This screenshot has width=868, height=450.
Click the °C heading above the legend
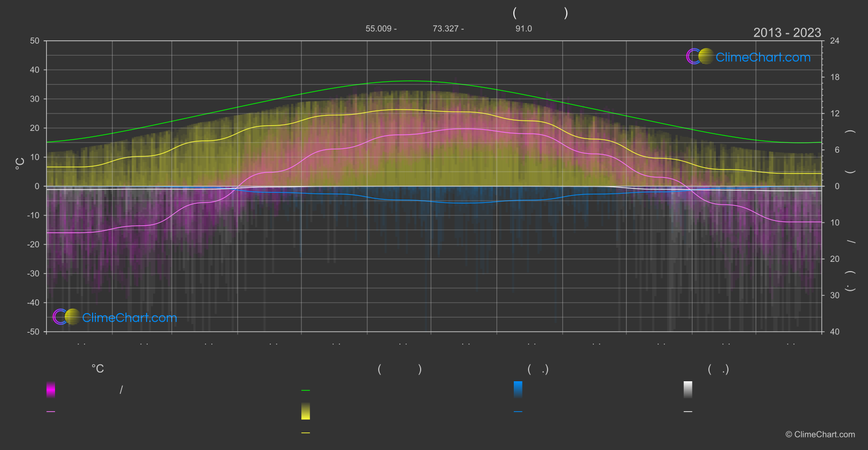98,369
